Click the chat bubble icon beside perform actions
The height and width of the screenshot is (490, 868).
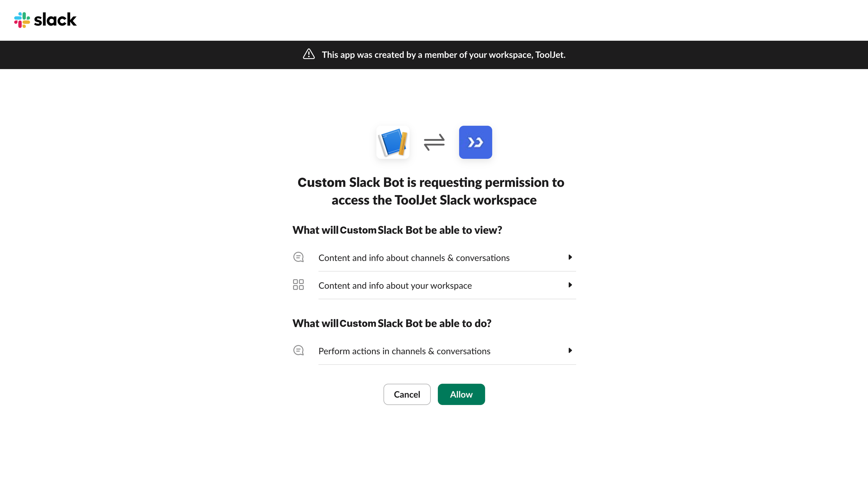point(298,350)
